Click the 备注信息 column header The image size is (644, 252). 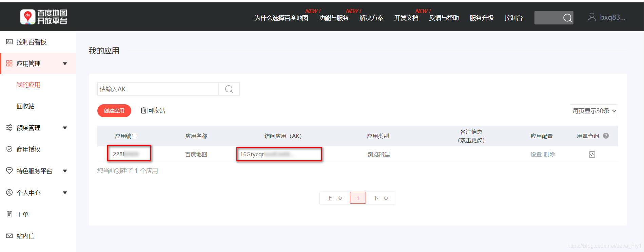471,136
